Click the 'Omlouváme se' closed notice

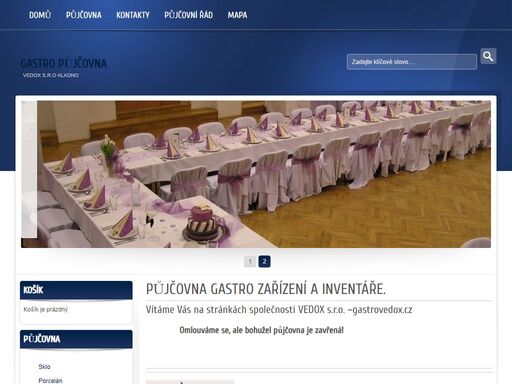point(261,330)
